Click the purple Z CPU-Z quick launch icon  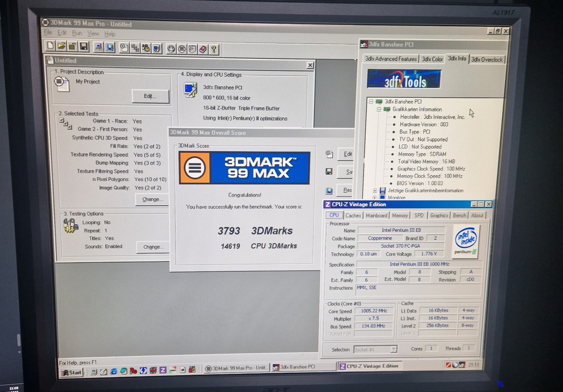(163, 370)
